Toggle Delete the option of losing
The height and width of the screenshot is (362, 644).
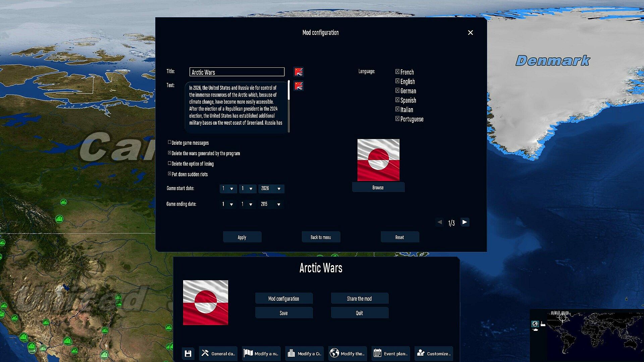pyautogui.click(x=170, y=164)
